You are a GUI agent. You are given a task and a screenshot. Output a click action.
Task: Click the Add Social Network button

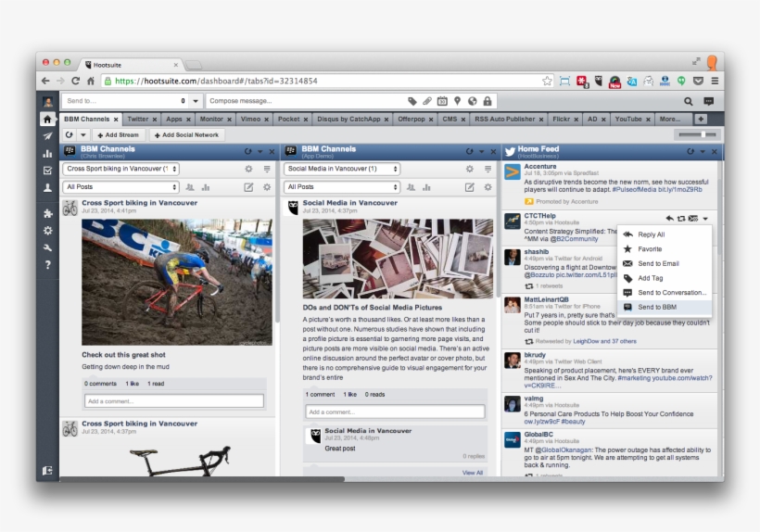point(186,134)
